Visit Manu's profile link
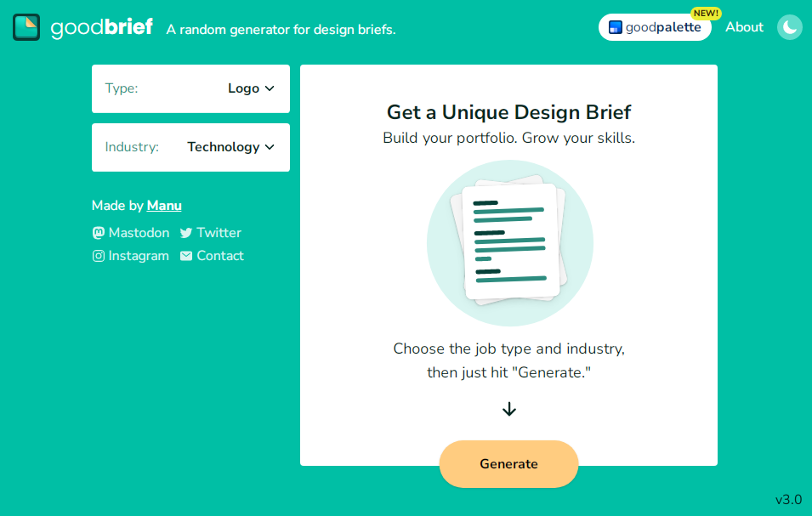Viewport: 812px width, 516px height. tap(164, 206)
